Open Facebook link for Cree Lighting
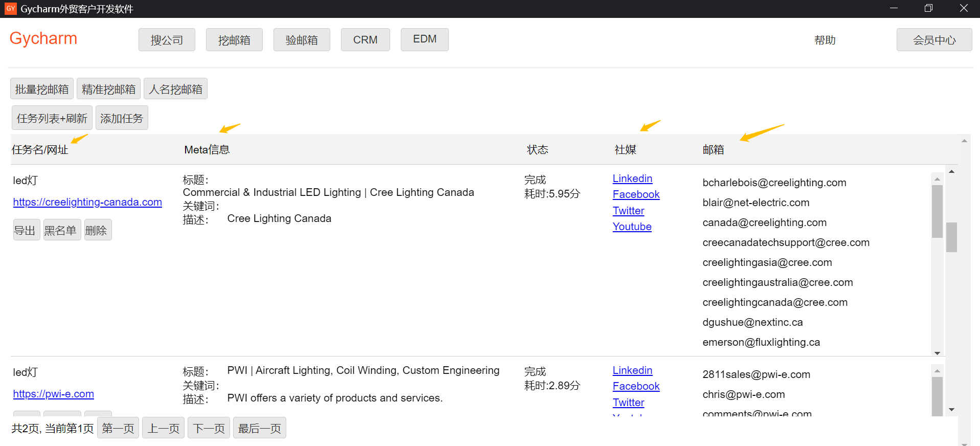Viewport: 980px width, 446px height. 636,194
